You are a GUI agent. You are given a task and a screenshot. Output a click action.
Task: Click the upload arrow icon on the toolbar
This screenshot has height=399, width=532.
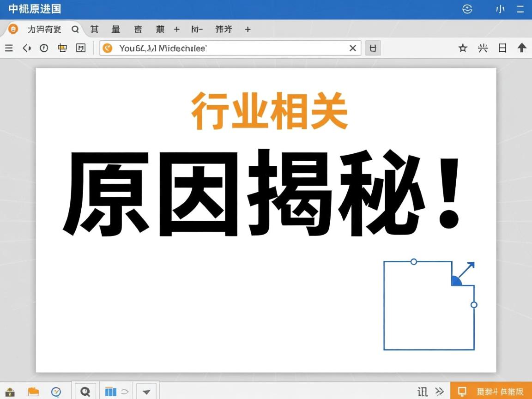click(522, 48)
